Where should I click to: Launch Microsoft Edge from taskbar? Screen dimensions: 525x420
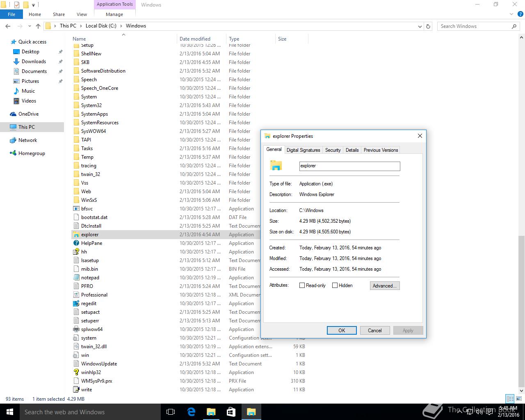tap(191, 412)
